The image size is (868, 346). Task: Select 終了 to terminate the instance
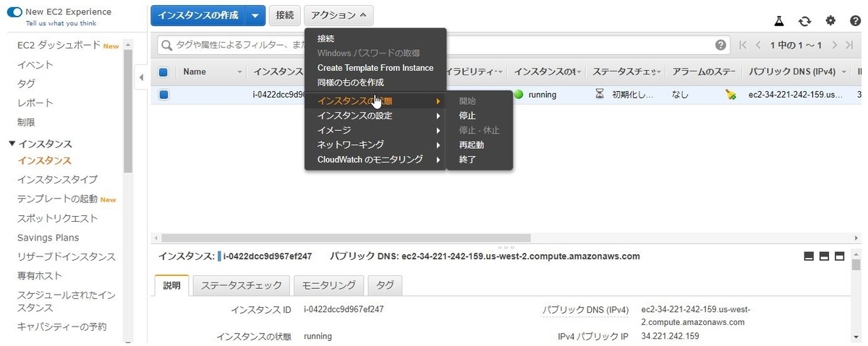coord(467,159)
